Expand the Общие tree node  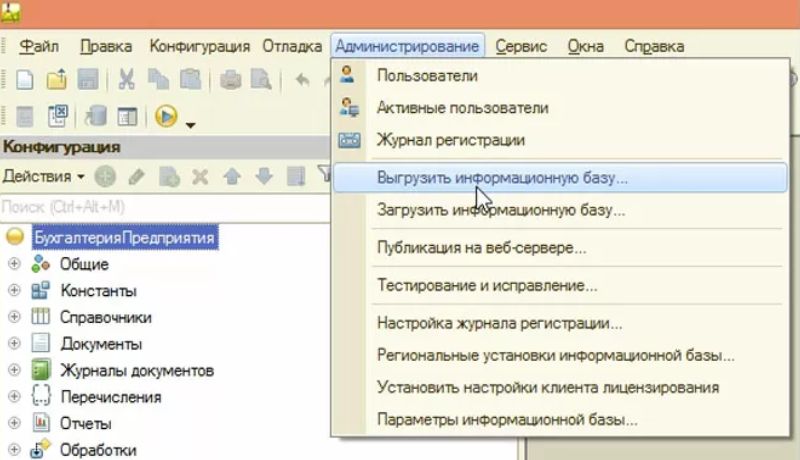[14, 264]
